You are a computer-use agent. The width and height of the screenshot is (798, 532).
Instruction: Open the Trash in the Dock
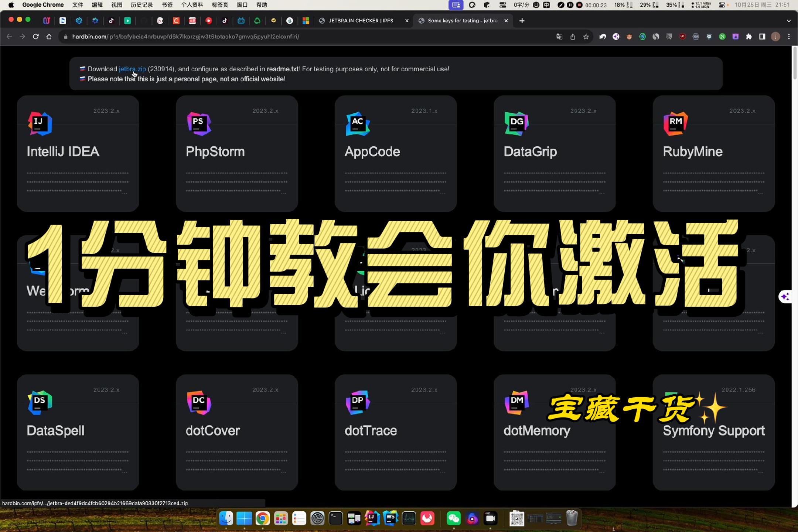point(572,518)
